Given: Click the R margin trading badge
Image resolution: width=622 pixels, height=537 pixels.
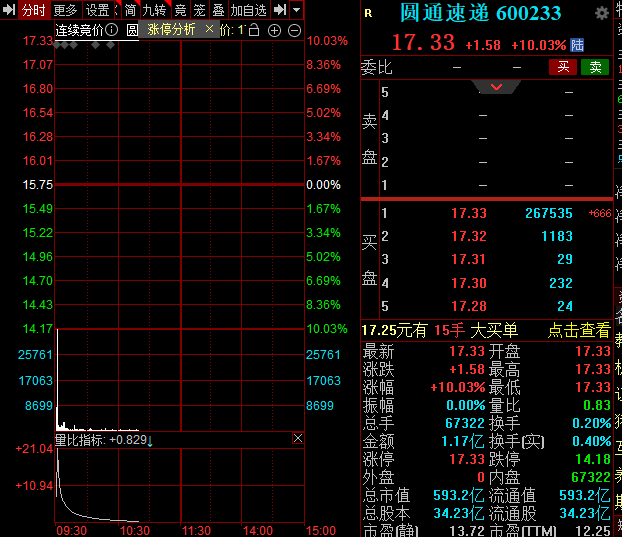Looking at the screenshot, I should pyautogui.click(x=368, y=13).
